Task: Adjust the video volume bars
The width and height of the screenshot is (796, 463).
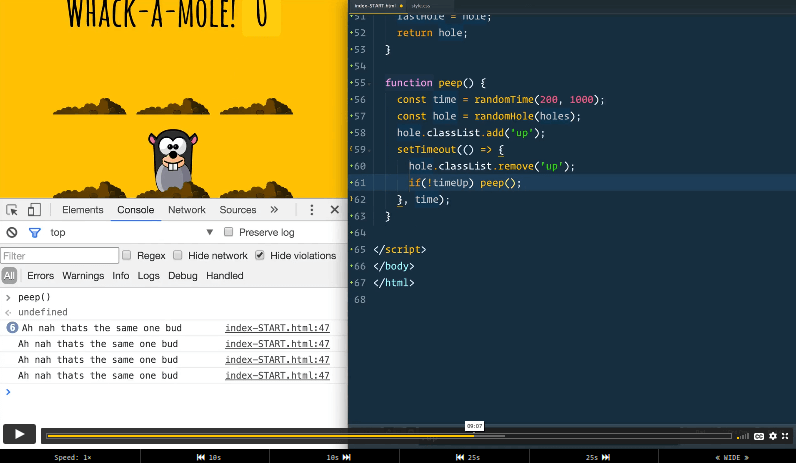Action: click(743, 436)
